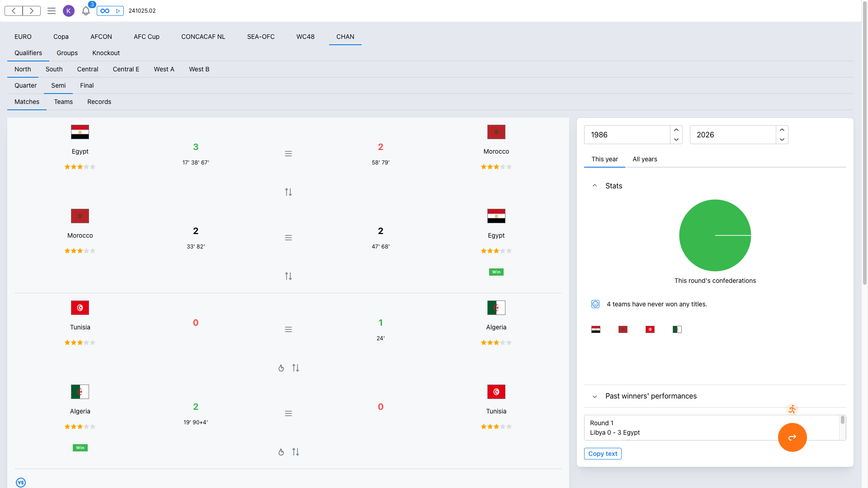Swap teams below the Algeria 2-0 Tunisia match
Viewport: 868px width, 488px height.
point(296,452)
